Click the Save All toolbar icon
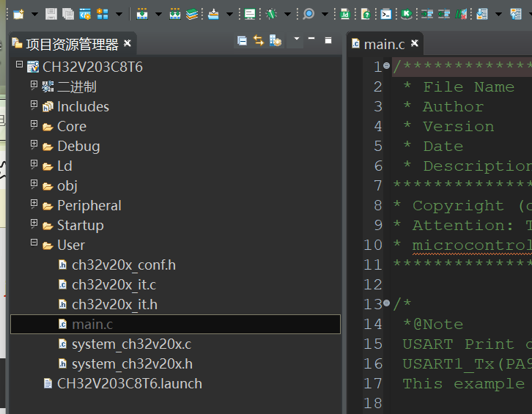Viewport: 532px width, 414px height. [68, 14]
